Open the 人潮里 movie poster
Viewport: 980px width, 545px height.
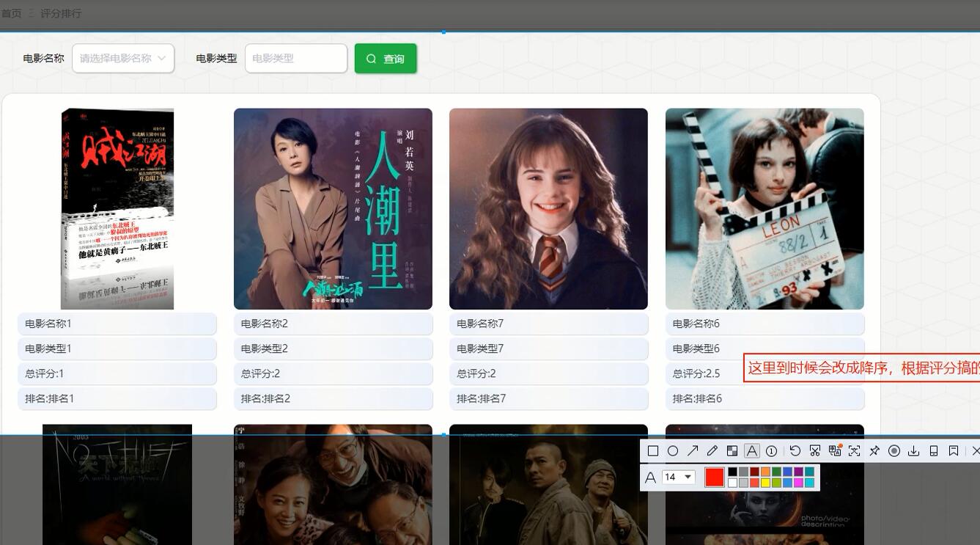(333, 209)
